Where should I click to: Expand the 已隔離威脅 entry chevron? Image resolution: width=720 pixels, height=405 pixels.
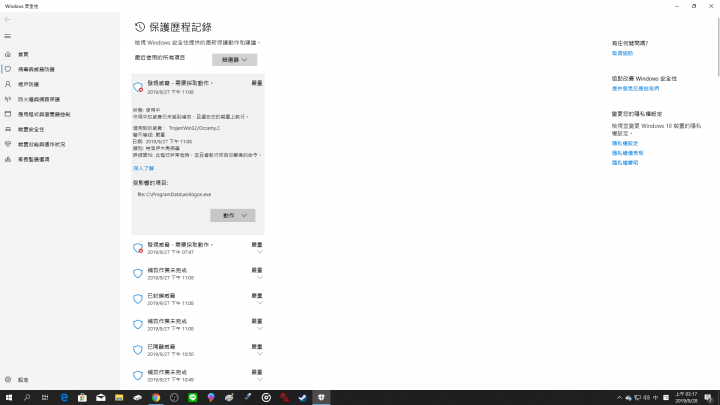click(x=259, y=354)
